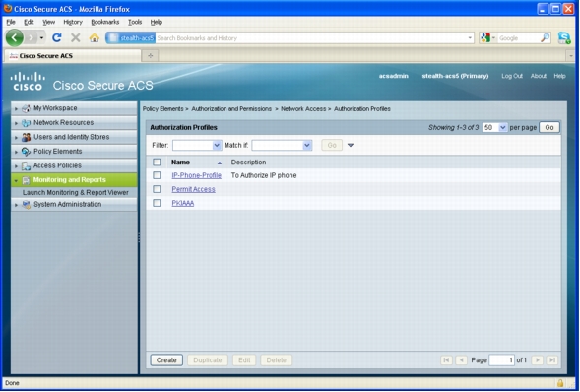The width and height of the screenshot is (580, 392).
Task: Click the filter options down-arrow icon
Action: pos(351,146)
